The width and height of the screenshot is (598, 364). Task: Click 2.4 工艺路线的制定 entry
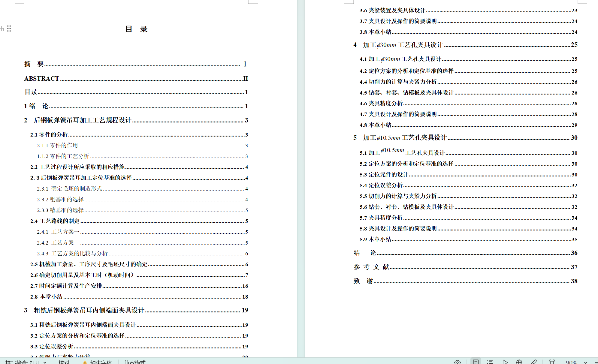(139, 221)
